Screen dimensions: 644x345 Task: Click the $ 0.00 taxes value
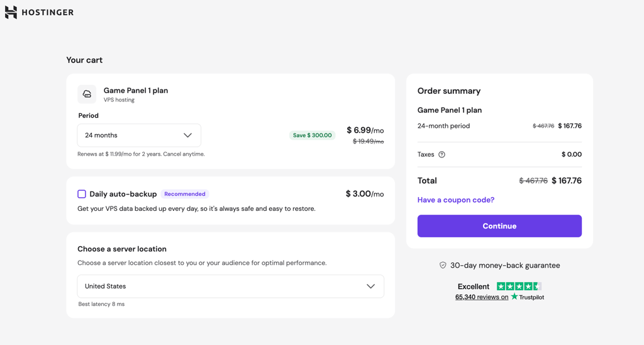pyautogui.click(x=572, y=155)
